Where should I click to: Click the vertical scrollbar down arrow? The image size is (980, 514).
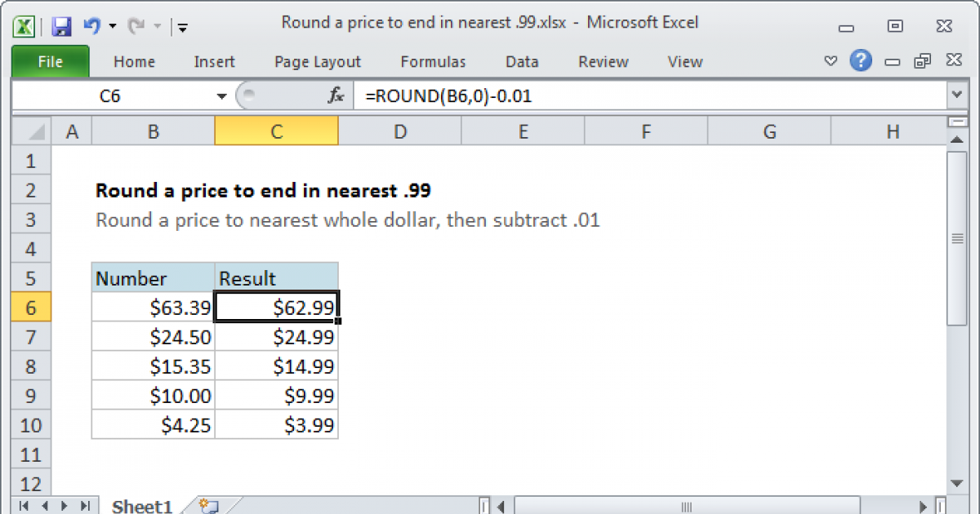tap(957, 482)
